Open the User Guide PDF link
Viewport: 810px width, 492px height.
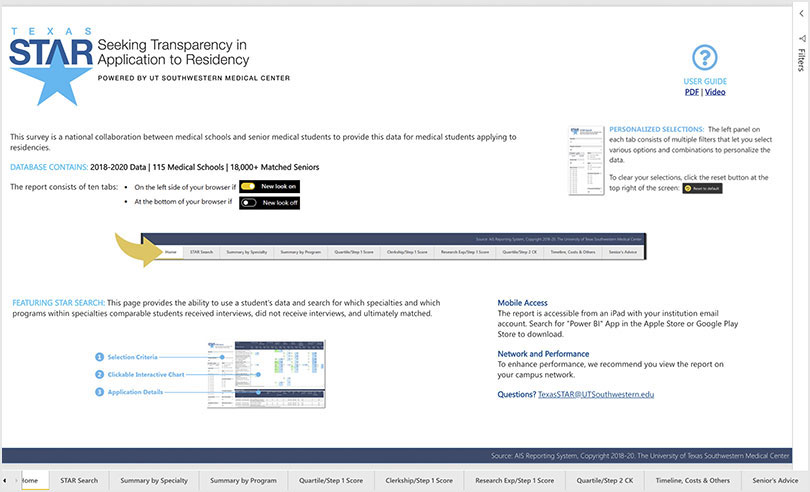(x=691, y=92)
